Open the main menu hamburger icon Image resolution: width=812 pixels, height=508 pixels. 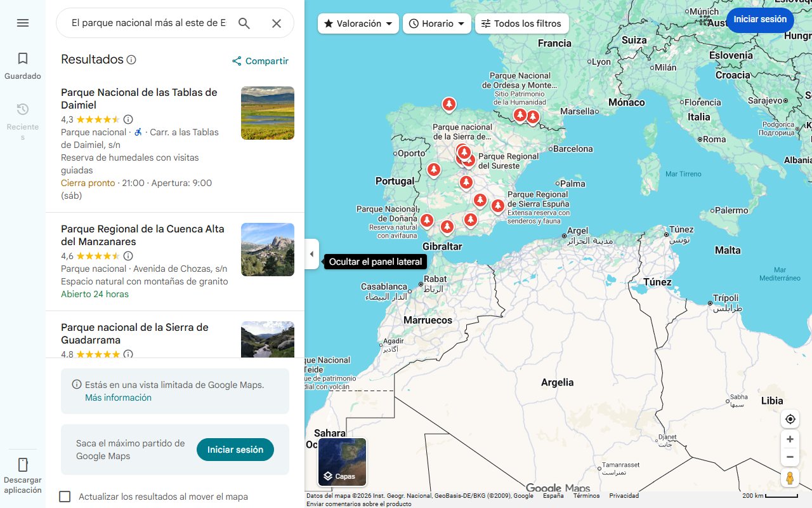point(23,23)
